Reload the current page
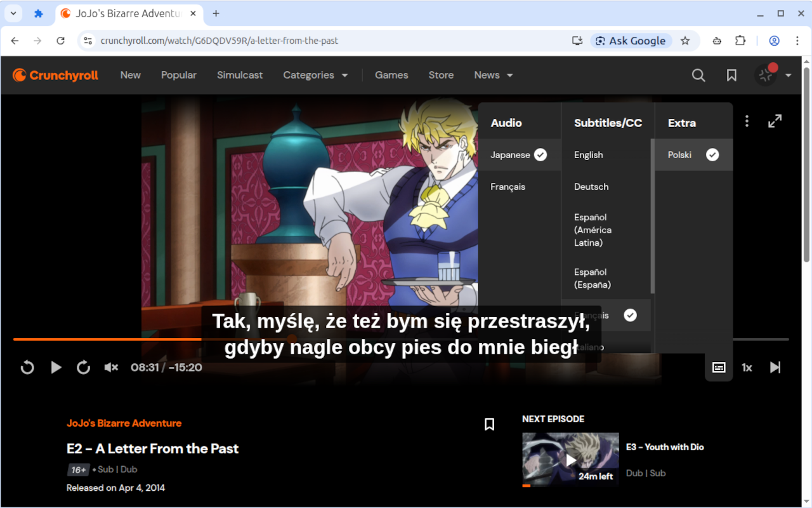 coord(60,41)
